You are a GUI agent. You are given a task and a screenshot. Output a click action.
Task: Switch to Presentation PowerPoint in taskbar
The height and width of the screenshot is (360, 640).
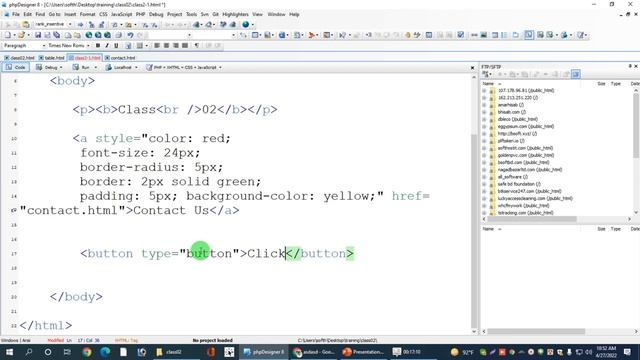[363, 352]
